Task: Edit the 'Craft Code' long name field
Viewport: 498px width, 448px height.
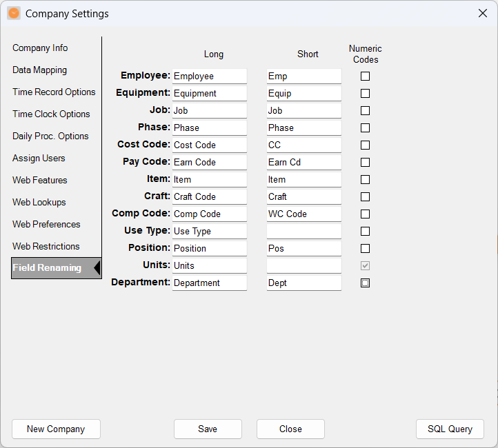Action: [x=210, y=196]
